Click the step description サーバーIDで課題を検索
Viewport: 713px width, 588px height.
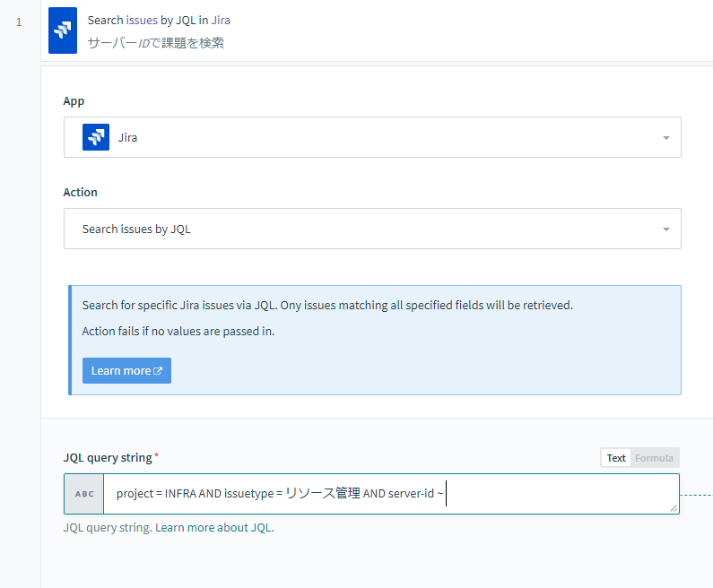point(155,43)
